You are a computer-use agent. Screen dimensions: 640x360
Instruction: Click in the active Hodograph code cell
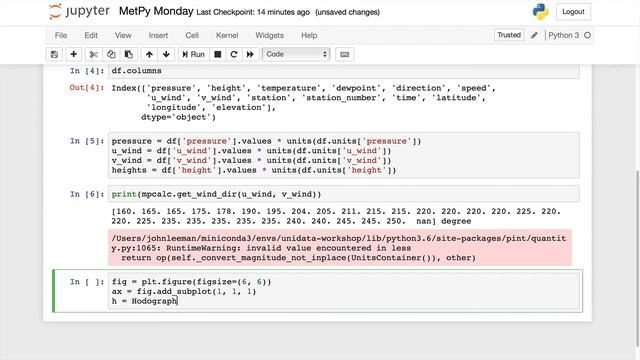[x=344, y=291]
